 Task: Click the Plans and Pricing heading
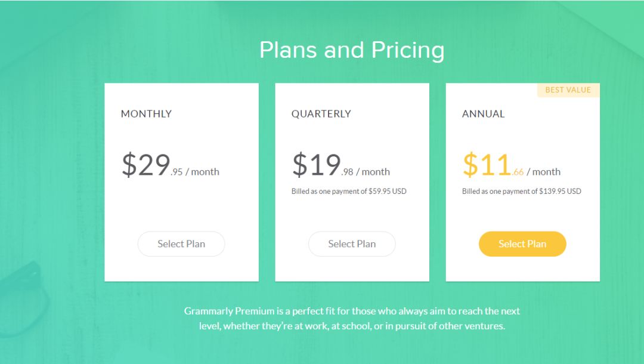tap(352, 50)
